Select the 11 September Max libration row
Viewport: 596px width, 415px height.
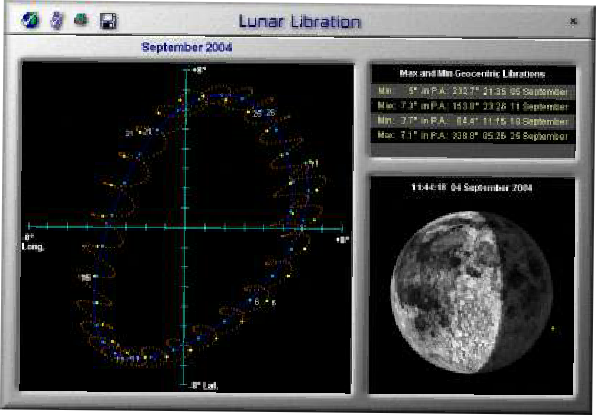(473, 106)
